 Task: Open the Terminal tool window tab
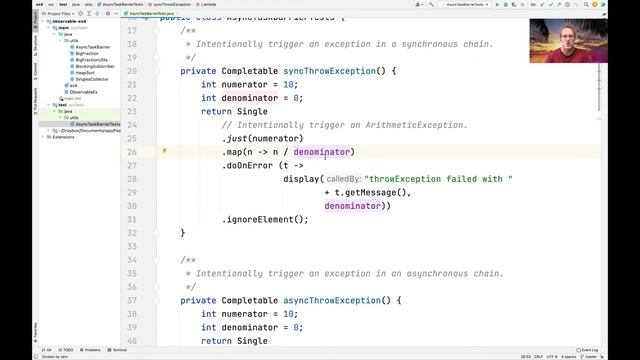[117, 350]
